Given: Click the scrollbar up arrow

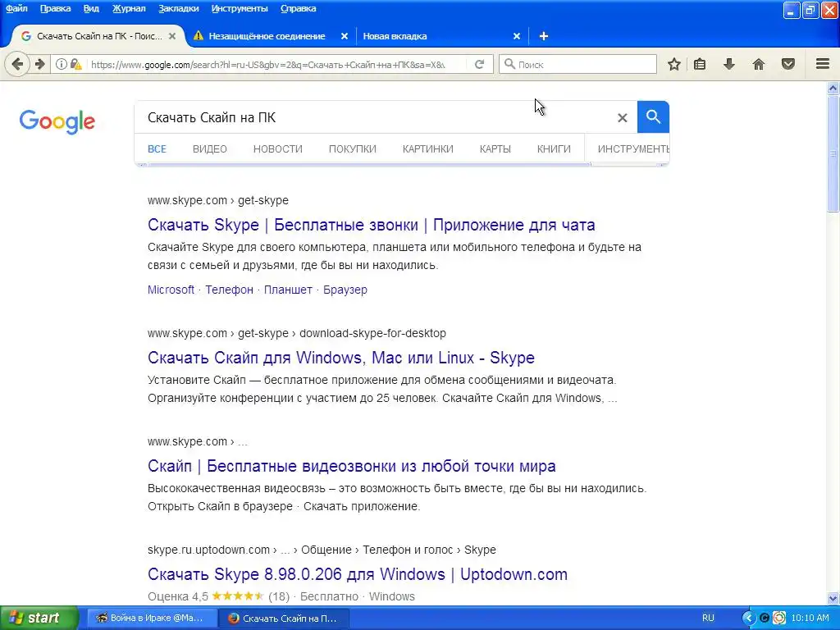Looking at the screenshot, I should tap(833, 89).
